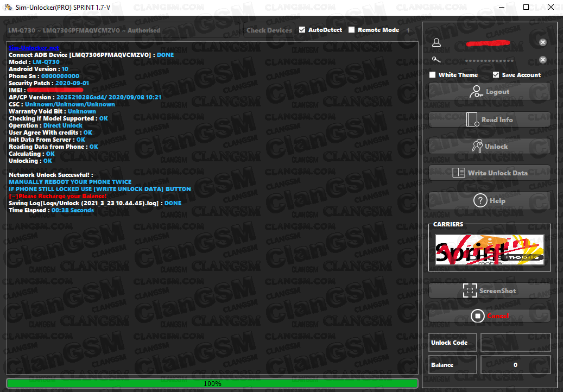
Task: Click the Logout user-key icon
Action: 476,92
